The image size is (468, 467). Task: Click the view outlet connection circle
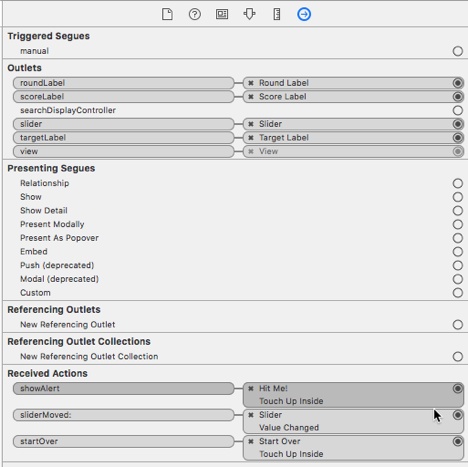(x=458, y=151)
